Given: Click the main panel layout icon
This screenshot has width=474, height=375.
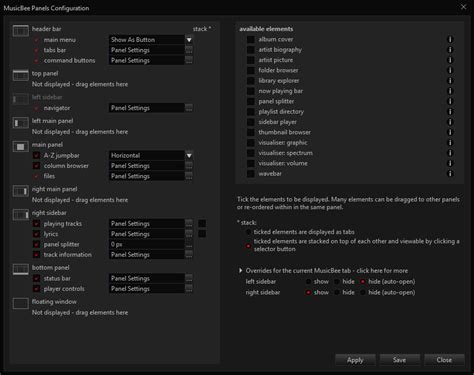Looking at the screenshot, I should point(21,147).
